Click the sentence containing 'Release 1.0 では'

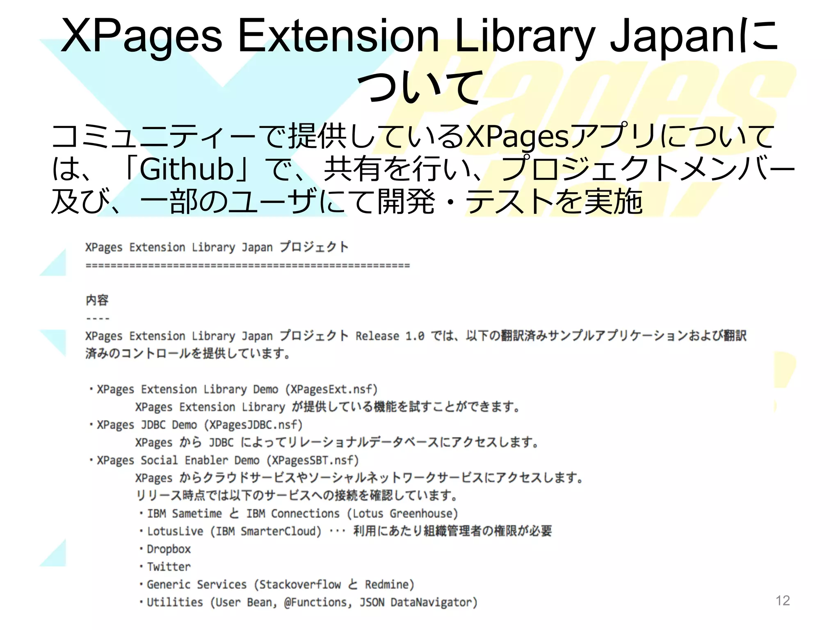pos(415,336)
